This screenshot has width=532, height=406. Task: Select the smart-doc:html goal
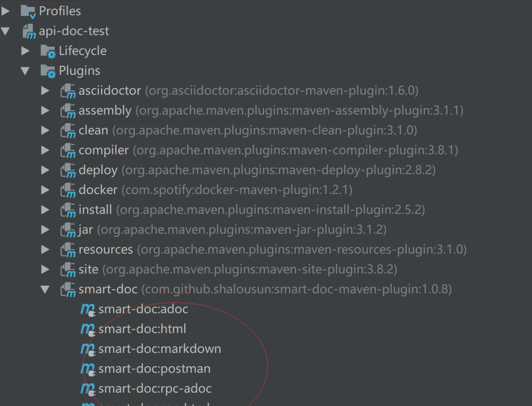(142, 329)
